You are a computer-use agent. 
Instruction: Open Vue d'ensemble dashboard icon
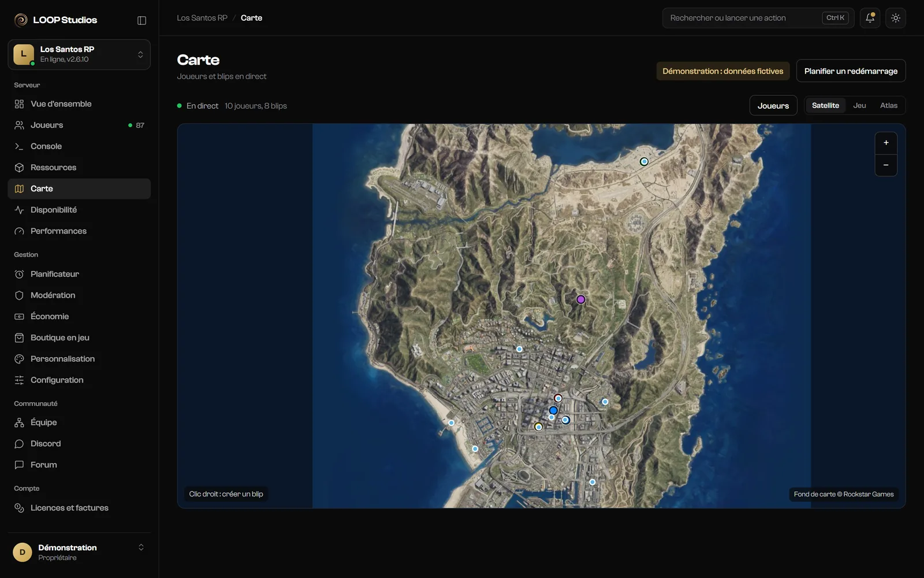click(19, 104)
